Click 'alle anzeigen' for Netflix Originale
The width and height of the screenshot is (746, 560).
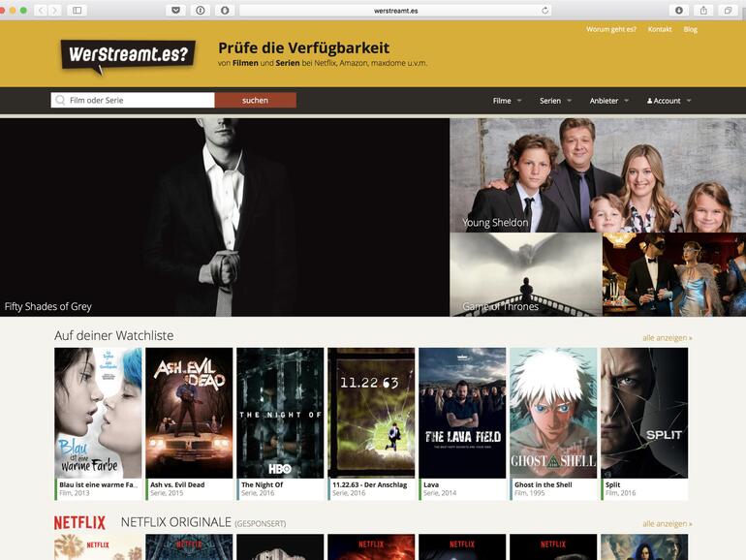tap(667, 523)
